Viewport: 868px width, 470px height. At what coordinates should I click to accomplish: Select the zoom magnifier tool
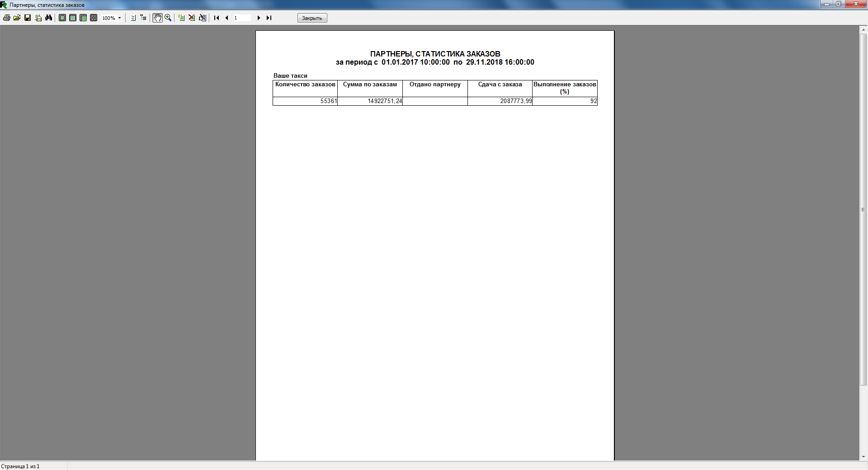tap(168, 18)
